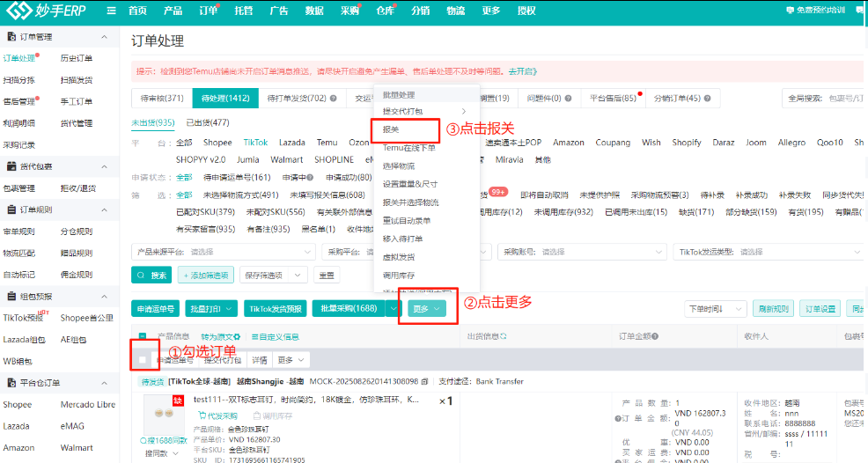Collapse the 组包预报 sidebar group

point(104,297)
